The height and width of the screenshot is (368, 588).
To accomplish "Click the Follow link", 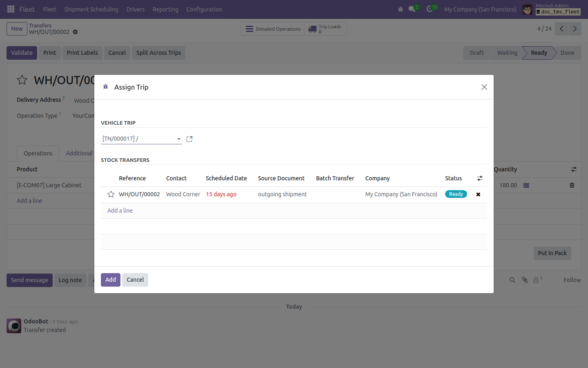I will [x=572, y=280].
